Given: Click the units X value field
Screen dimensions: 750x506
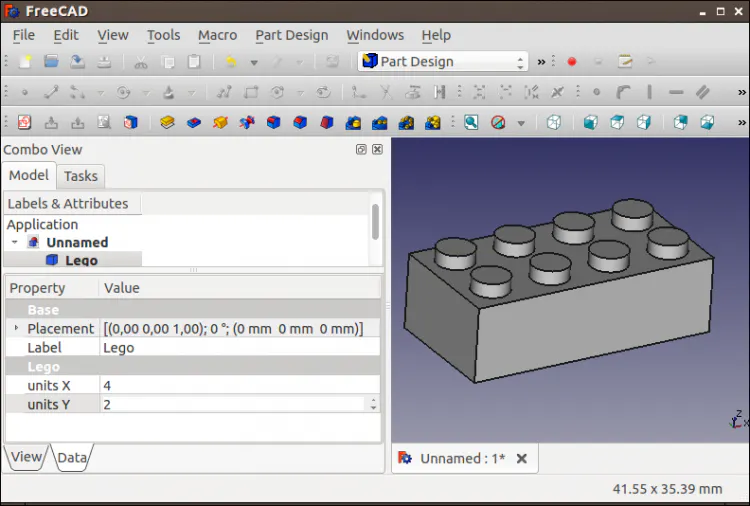Looking at the screenshot, I should point(240,385).
